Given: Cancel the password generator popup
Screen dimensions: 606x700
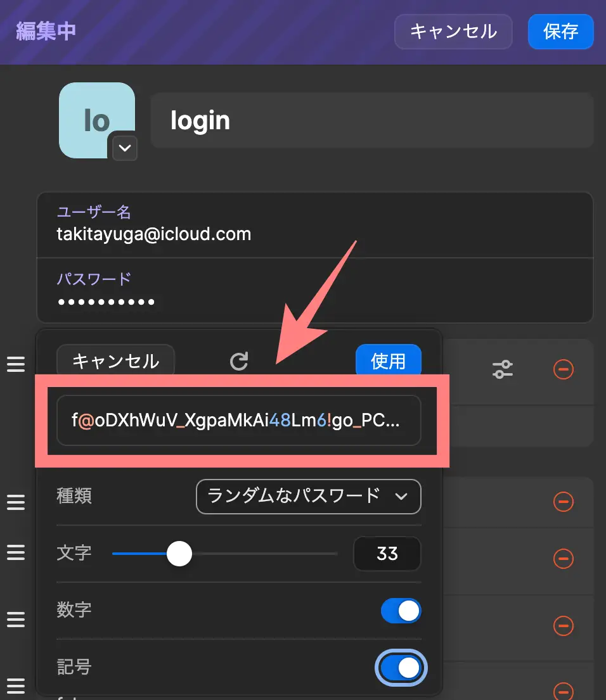Looking at the screenshot, I should [115, 360].
